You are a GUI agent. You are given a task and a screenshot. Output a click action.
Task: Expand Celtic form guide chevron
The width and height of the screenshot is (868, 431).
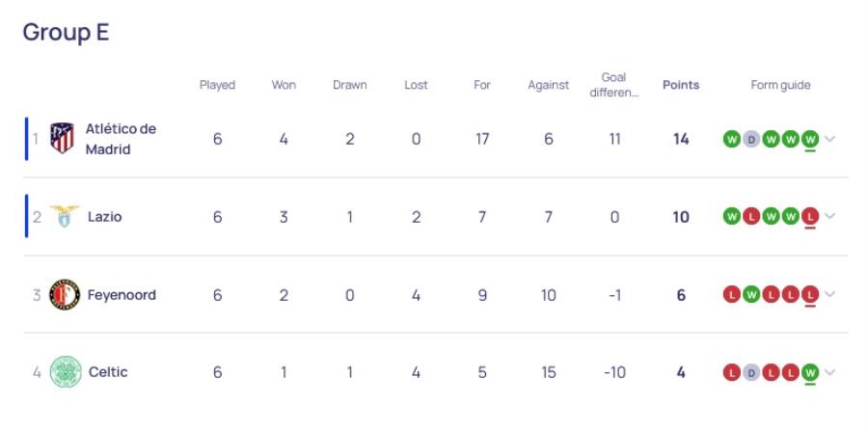click(x=829, y=372)
